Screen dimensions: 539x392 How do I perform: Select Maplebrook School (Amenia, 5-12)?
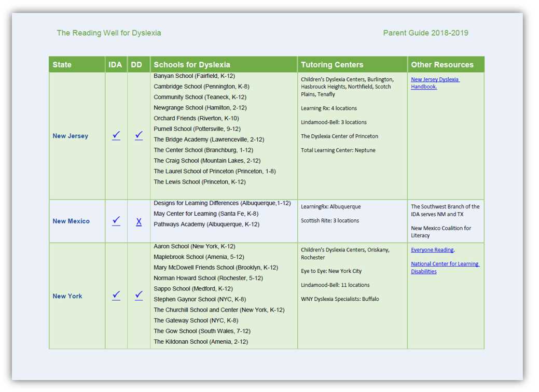coord(199,257)
